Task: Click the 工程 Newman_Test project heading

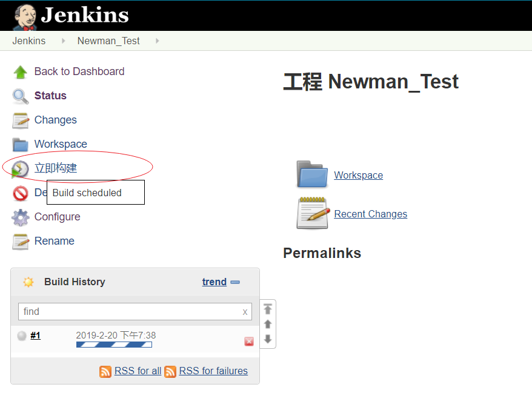Action: point(371,82)
